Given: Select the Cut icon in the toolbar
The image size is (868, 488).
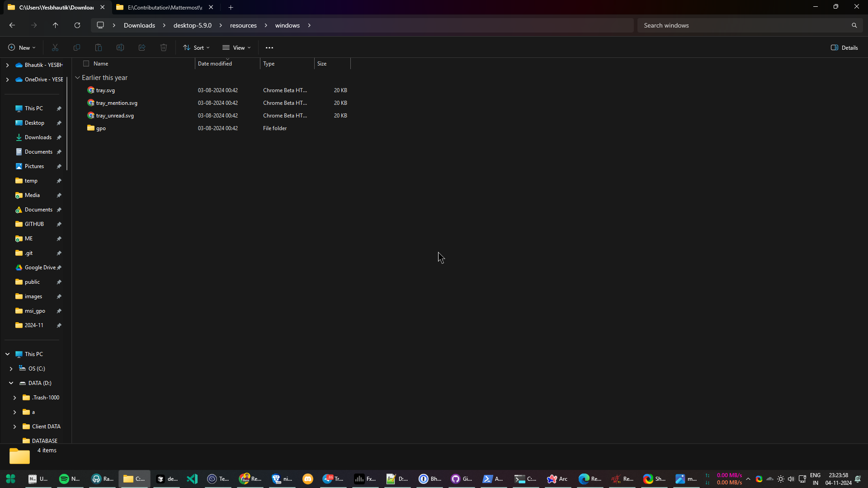Looking at the screenshot, I should 55,47.
